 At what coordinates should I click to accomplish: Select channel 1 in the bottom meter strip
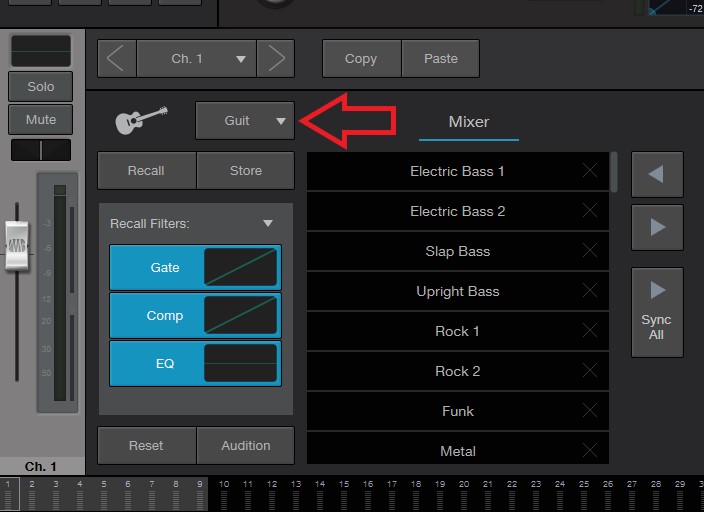(9, 494)
